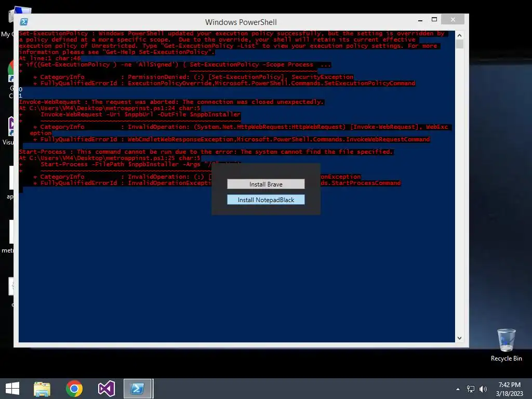
Task: Click 'metroappinst.ps1:25 char:5' line
Action: pos(110,158)
